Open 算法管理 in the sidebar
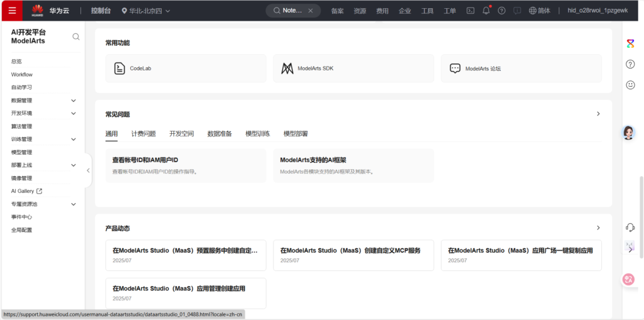 21,126
